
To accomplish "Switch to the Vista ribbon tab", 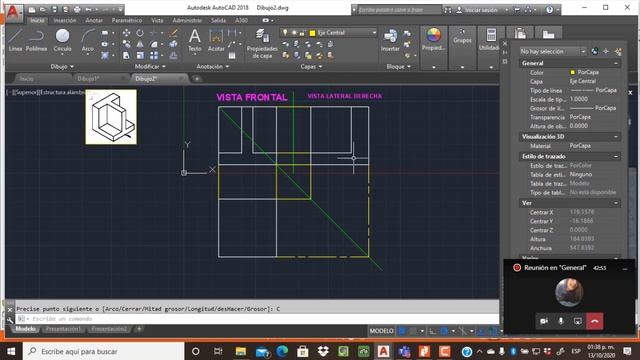I will point(157,20).
